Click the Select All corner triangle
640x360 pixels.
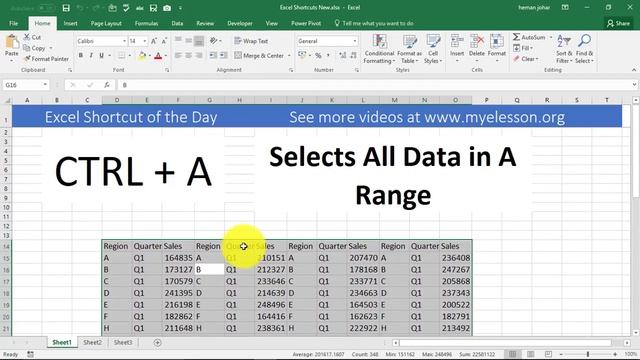coord(7,100)
